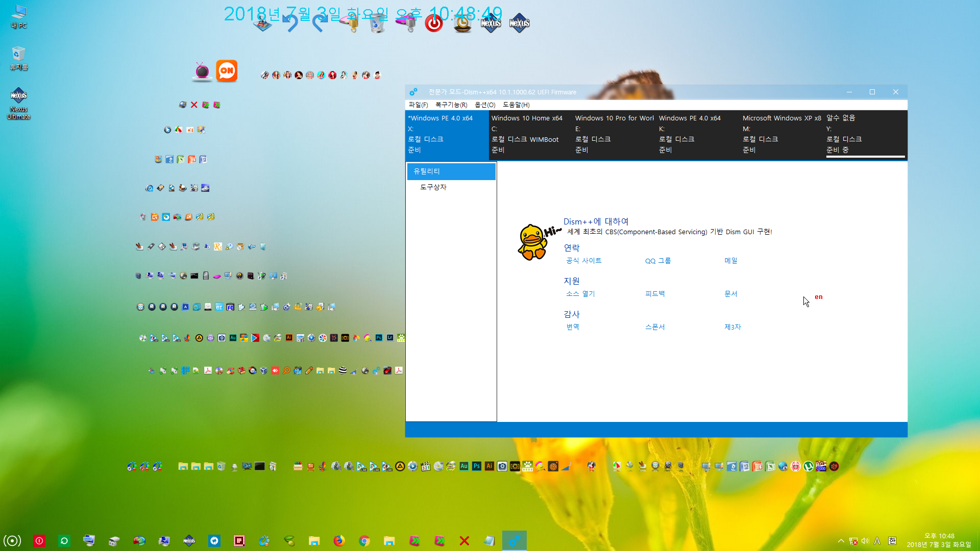The width and height of the screenshot is (980, 551).
Task: Click the A input mode tray indicator
Action: pyautogui.click(x=877, y=541)
